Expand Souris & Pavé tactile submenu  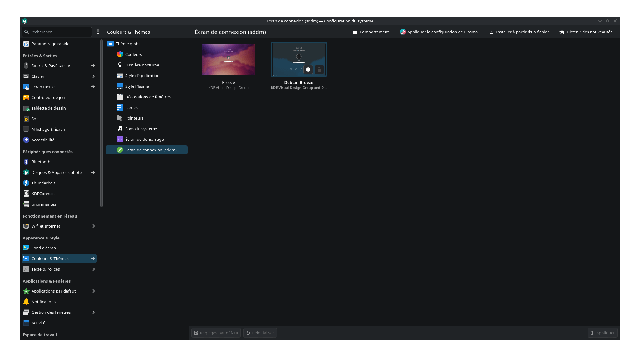point(93,66)
